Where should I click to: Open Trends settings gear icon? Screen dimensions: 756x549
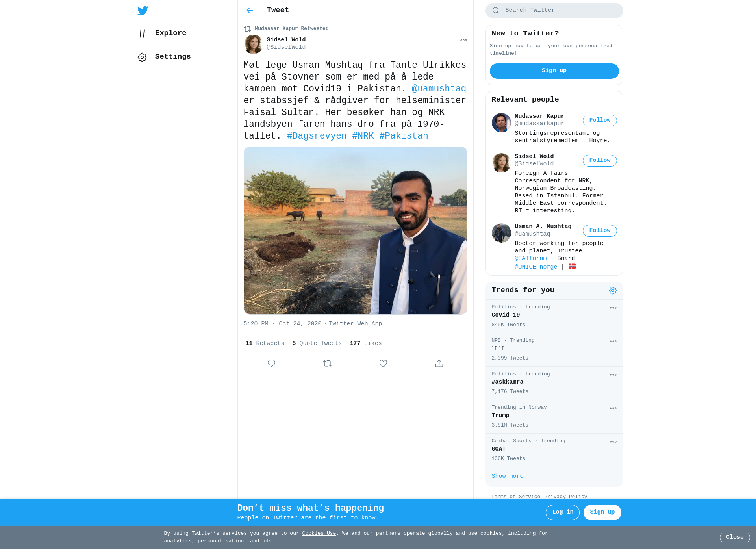[613, 291]
